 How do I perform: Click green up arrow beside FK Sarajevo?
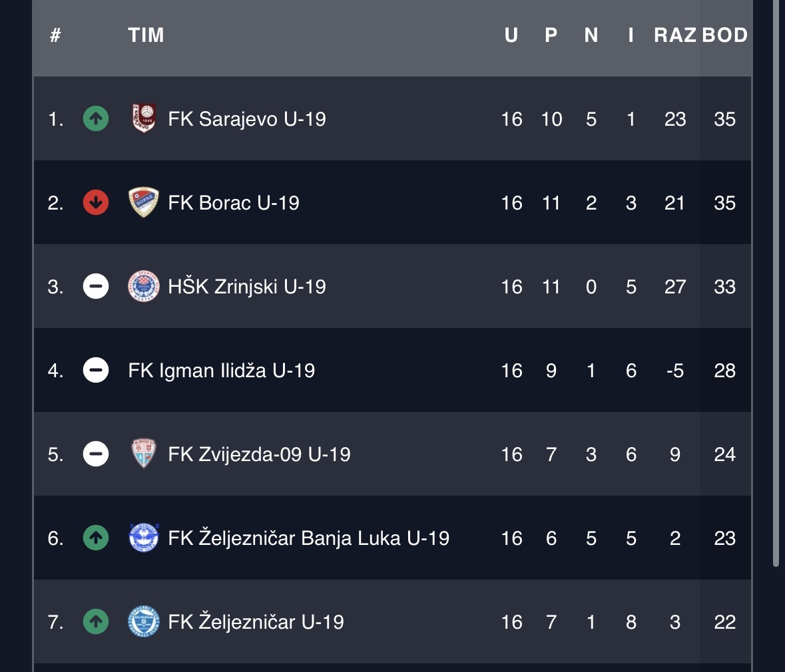coord(96,119)
